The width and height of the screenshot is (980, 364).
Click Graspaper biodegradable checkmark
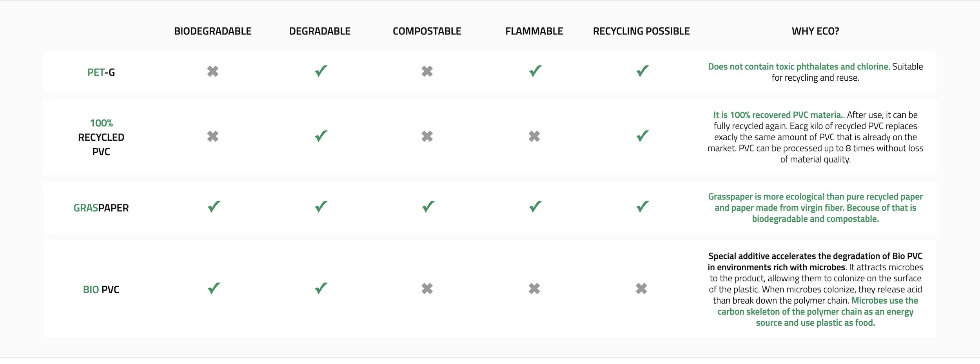[x=214, y=206]
